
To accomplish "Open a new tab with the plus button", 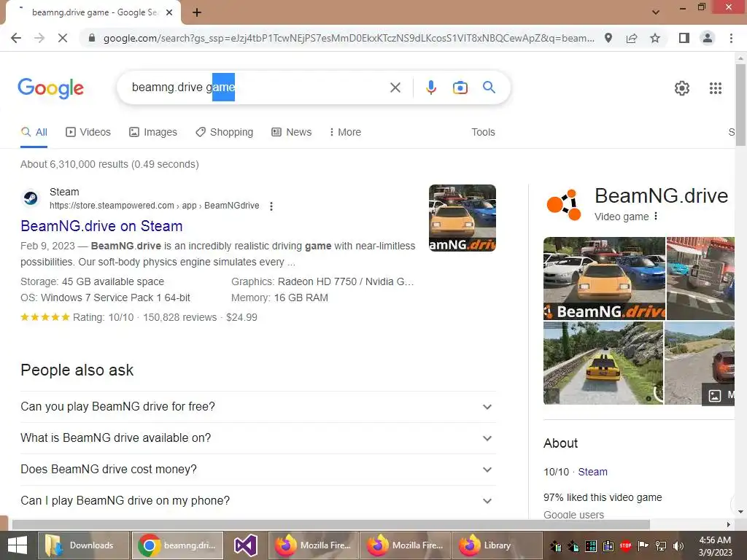I will 197,12.
